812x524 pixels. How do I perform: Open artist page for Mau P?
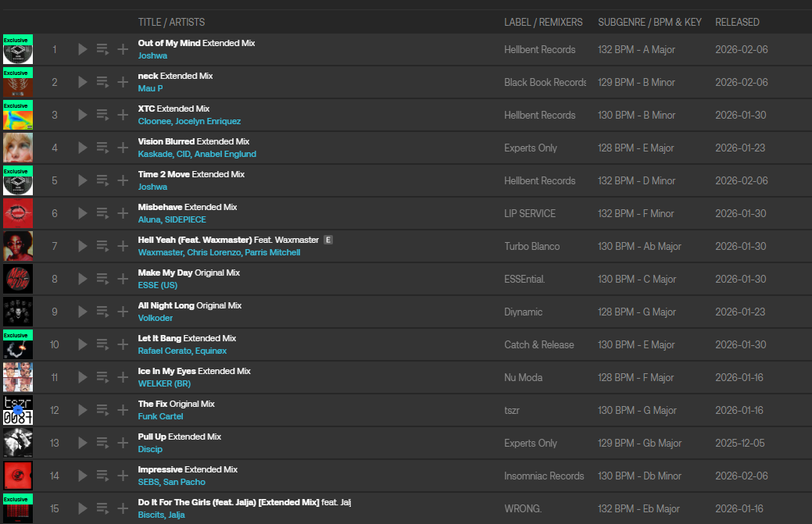pyautogui.click(x=150, y=88)
